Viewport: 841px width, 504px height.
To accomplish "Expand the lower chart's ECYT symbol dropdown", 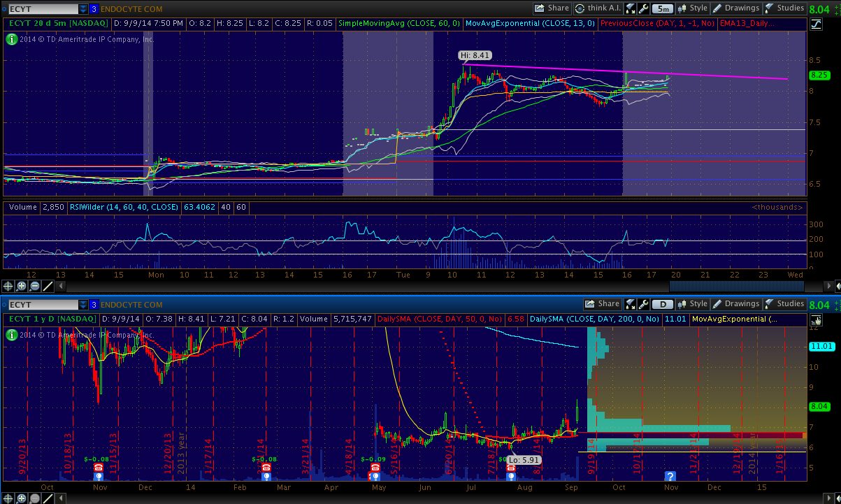I will coord(83,305).
